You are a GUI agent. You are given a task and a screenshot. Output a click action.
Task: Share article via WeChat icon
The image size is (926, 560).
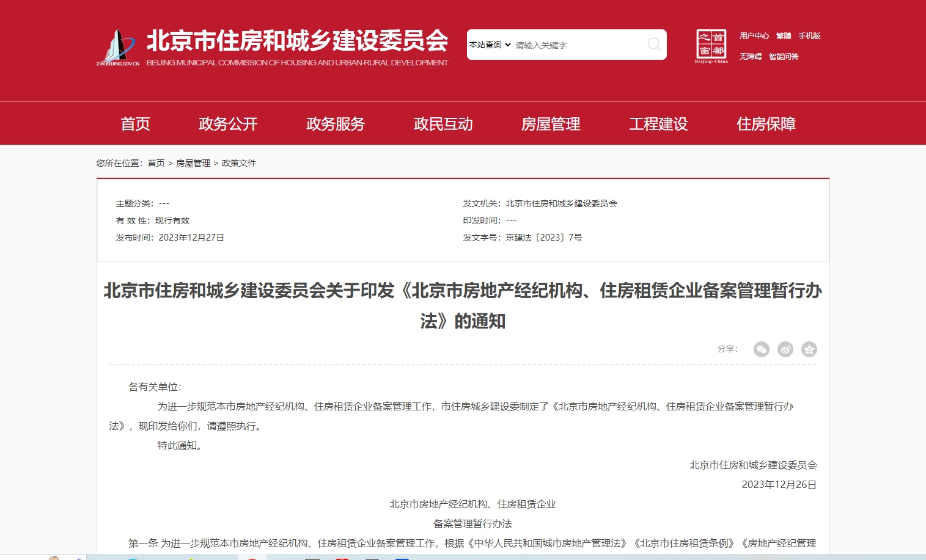761,349
